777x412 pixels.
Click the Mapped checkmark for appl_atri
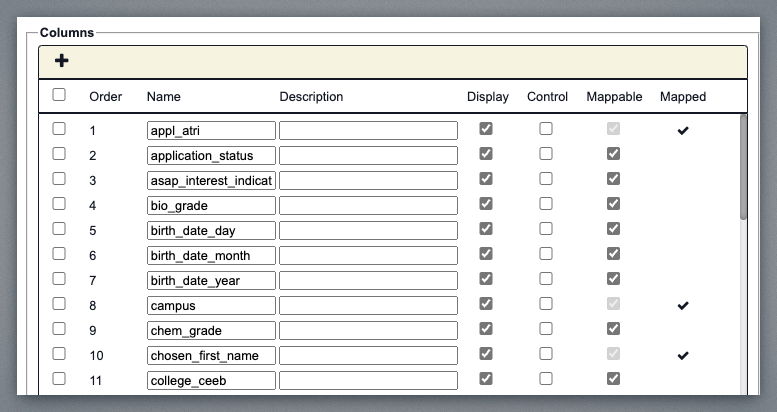pos(683,130)
